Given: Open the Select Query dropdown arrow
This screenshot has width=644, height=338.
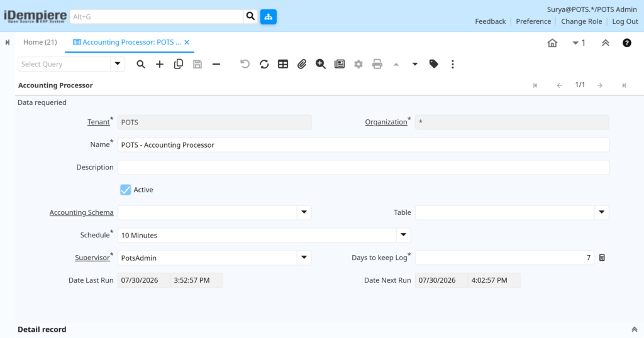Looking at the screenshot, I should tap(118, 64).
